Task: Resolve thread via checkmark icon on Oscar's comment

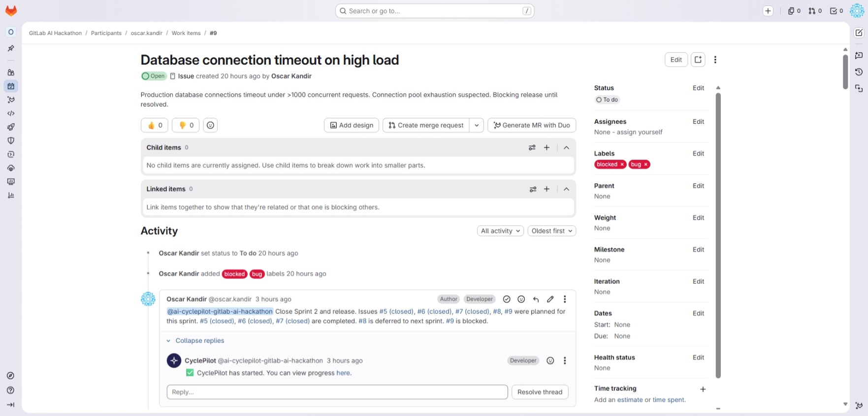Action: pos(507,299)
